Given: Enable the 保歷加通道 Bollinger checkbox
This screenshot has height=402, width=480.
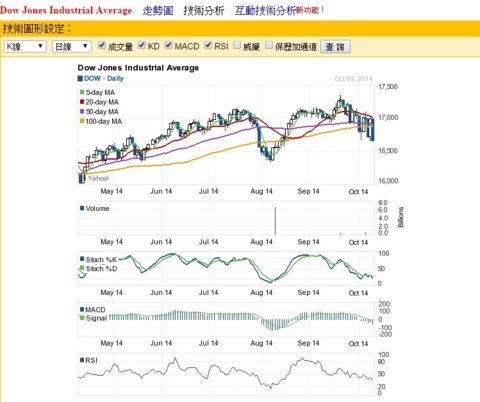Looking at the screenshot, I should pyautogui.click(x=269, y=45).
